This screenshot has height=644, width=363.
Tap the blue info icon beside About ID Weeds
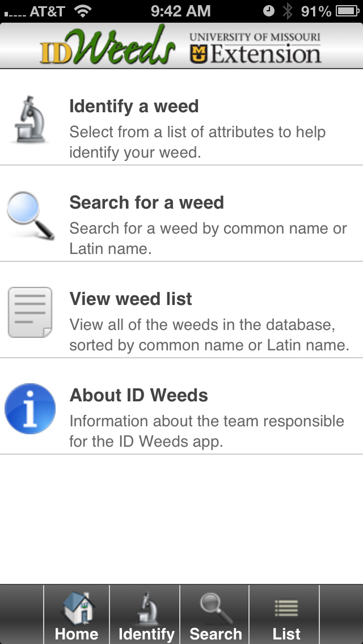tap(30, 409)
